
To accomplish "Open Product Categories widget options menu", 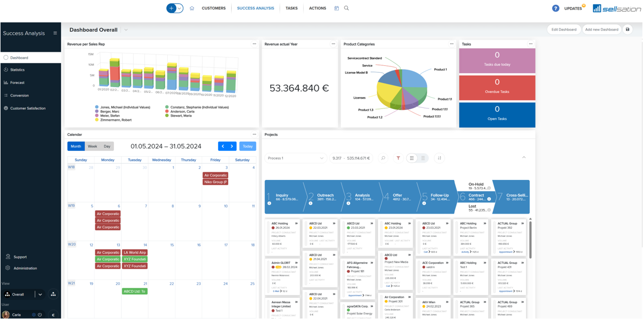I will (x=452, y=44).
